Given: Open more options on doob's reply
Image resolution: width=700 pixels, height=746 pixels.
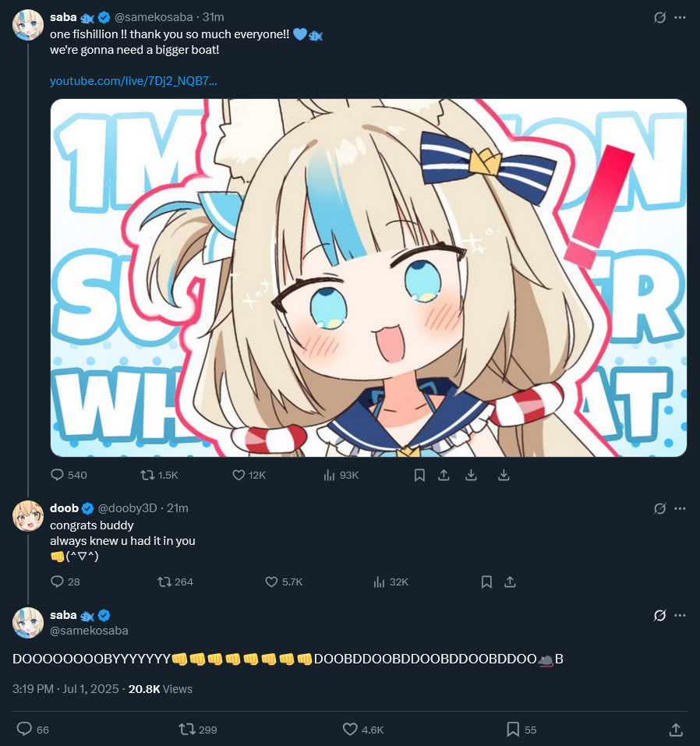Looking at the screenshot, I should coord(680,508).
